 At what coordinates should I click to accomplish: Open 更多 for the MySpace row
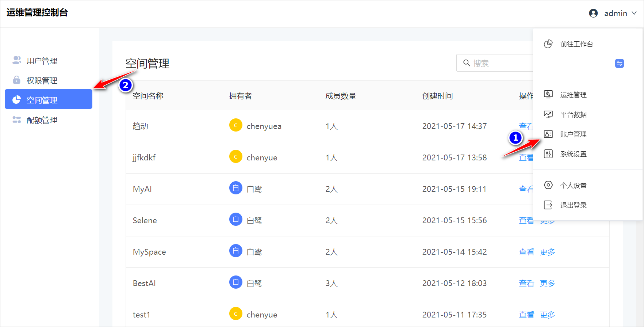click(547, 252)
